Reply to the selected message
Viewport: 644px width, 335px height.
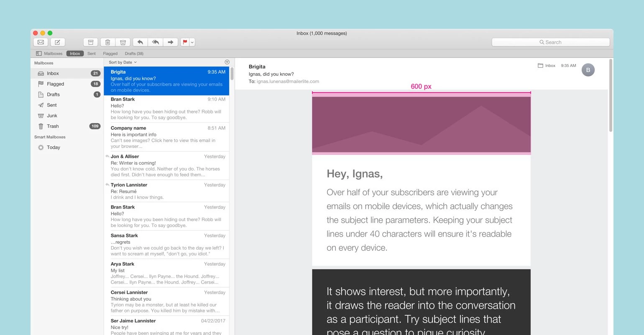140,42
